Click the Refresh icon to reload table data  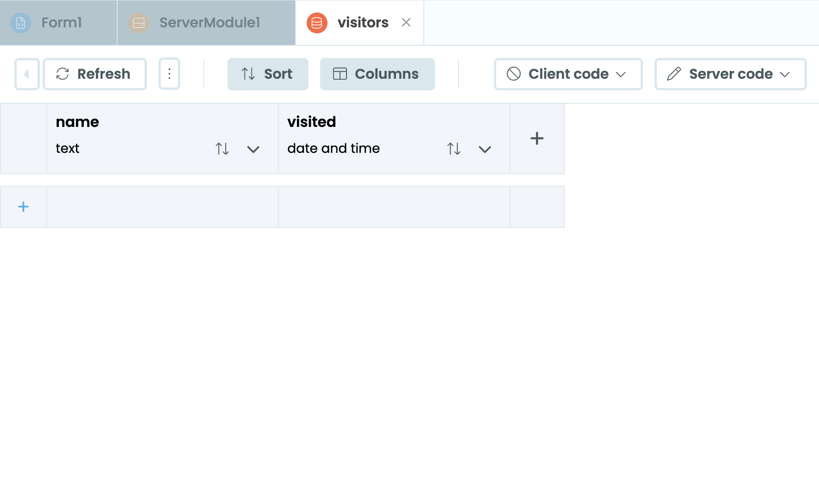pyautogui.click(x=63, y=74)
